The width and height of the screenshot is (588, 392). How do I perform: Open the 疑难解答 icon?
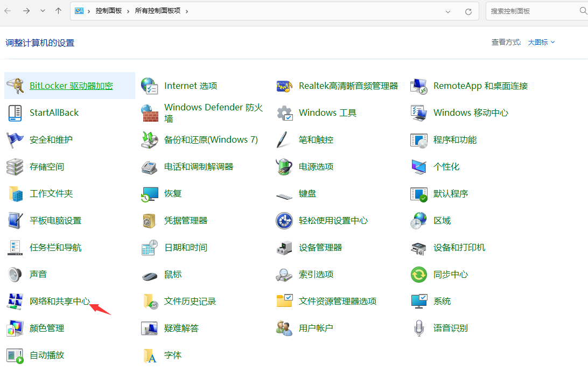coord(150,328)
